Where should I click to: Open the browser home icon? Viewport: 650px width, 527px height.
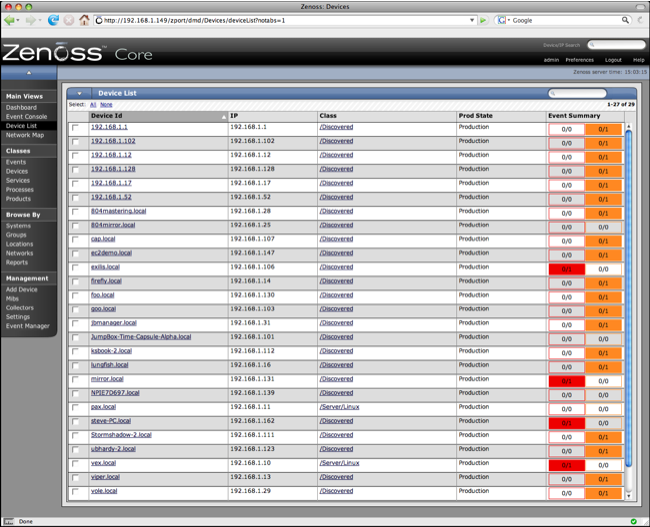pos(84,20)
